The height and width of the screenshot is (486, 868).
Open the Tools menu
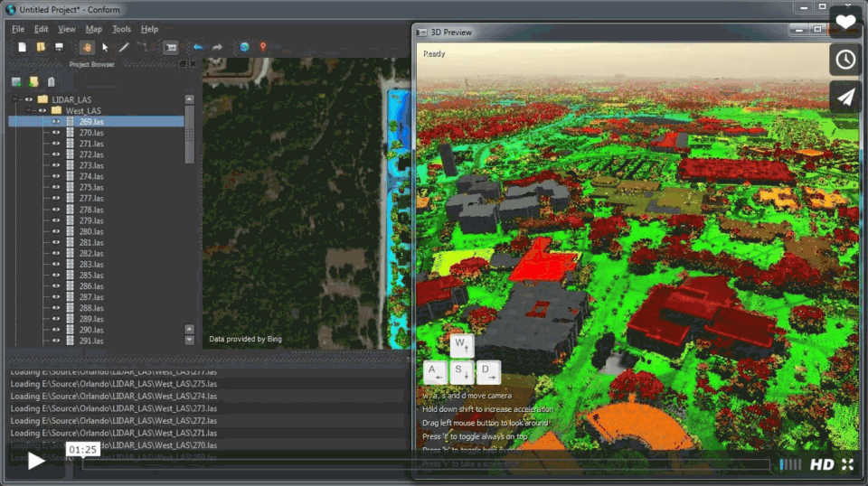[x=121, y=29]
